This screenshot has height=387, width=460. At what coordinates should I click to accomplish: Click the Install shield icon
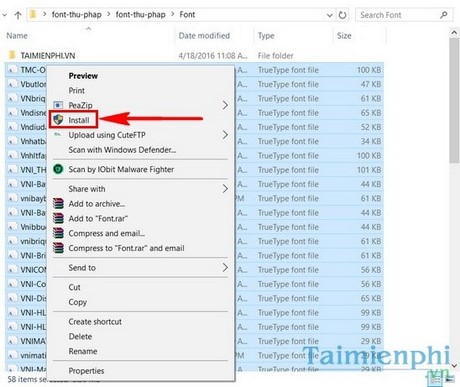pos(58,120)
